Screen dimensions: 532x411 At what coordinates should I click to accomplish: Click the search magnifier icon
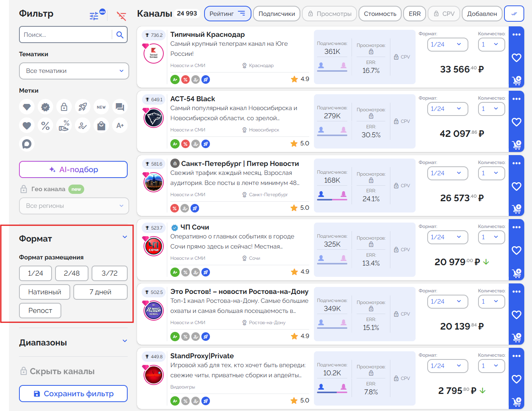[120, 35]
